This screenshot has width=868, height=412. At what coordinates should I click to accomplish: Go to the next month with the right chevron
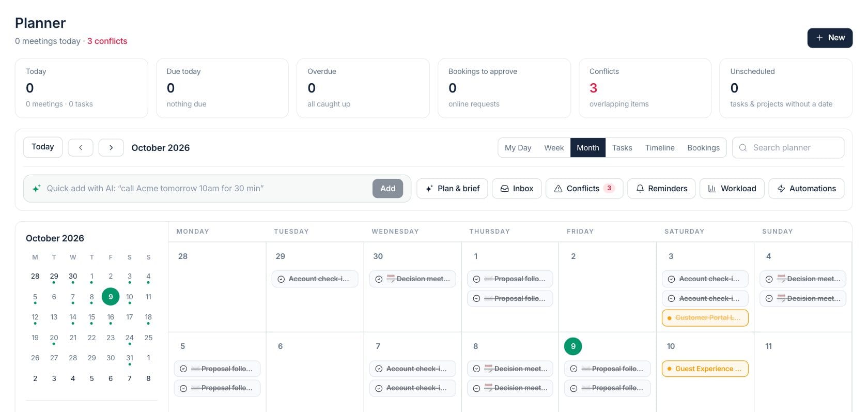[x=111, y=147]
